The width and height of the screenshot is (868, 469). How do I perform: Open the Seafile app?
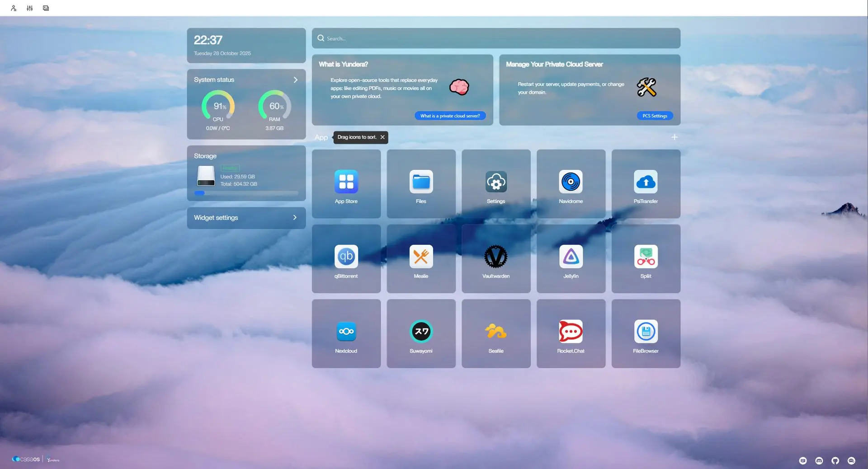tap(495, 332)
